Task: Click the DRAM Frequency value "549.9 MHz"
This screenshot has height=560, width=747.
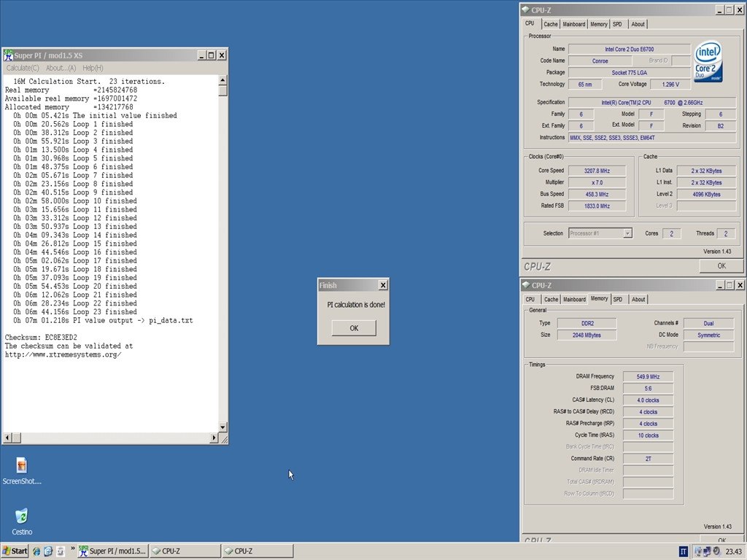Action: tap(648, 377)
